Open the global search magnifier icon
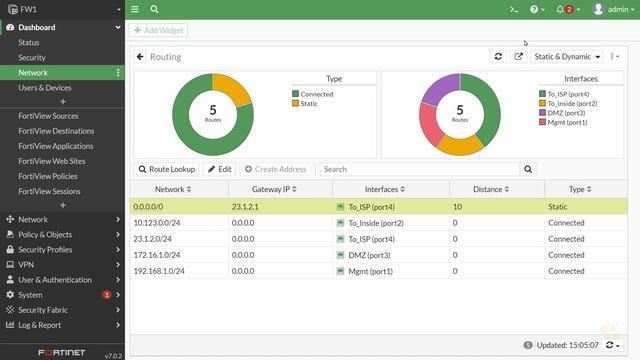 point(154,9)
